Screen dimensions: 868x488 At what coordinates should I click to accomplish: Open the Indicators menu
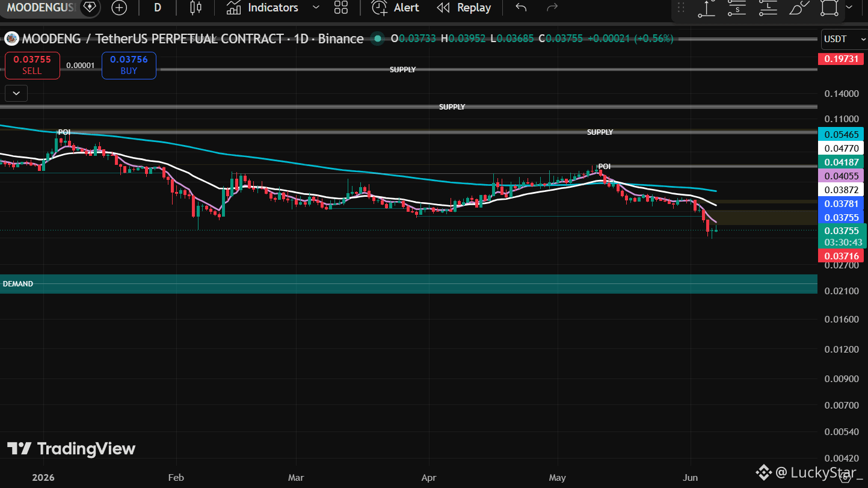(262, 8)
